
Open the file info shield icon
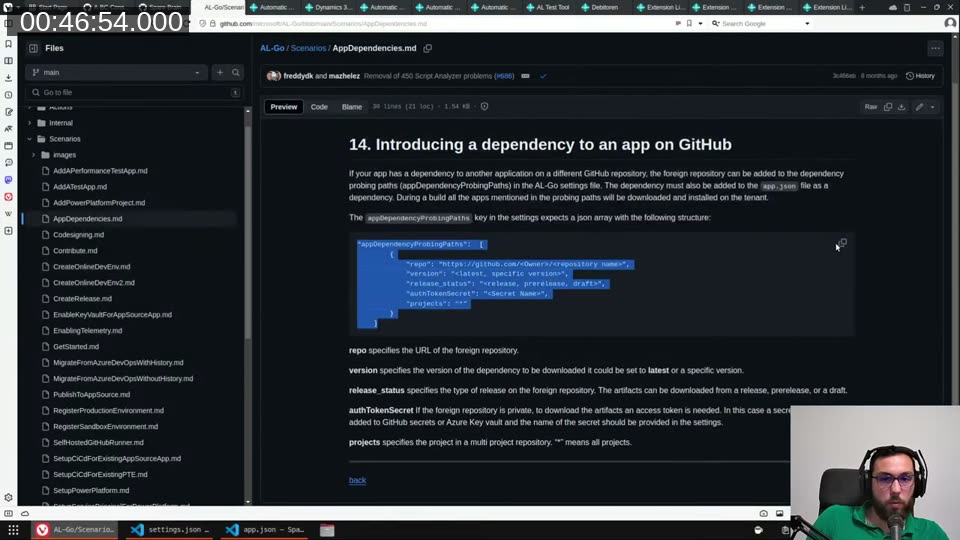click(x=484, y=107)
